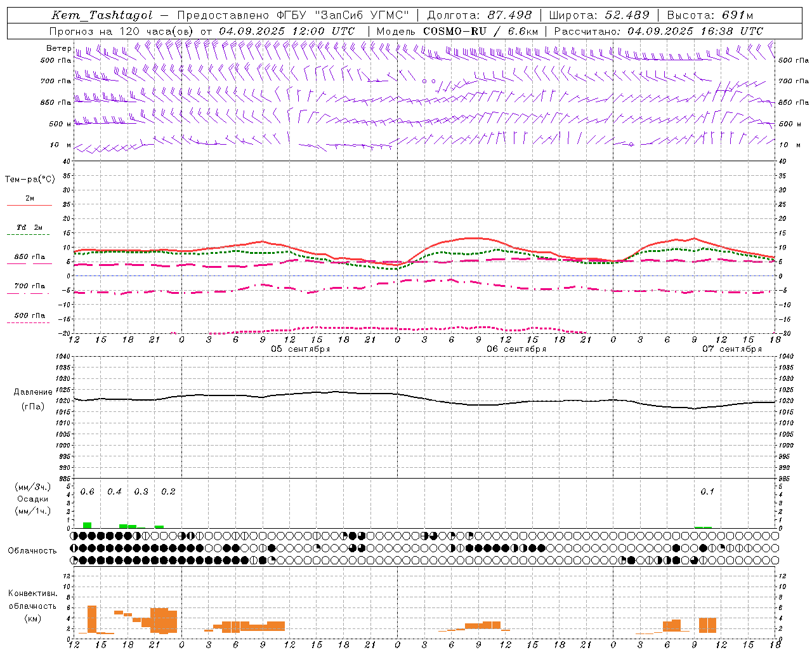This screenshot has height=650, width=812.
Task: Click the Прогноз на 120 часа(ов) text
Action: click(122, 30)
